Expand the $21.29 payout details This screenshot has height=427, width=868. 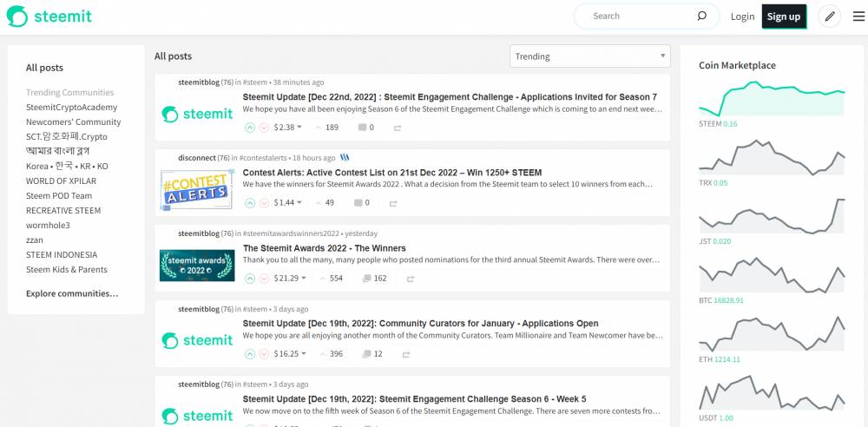pyautogui.click(x=290, y=278)
